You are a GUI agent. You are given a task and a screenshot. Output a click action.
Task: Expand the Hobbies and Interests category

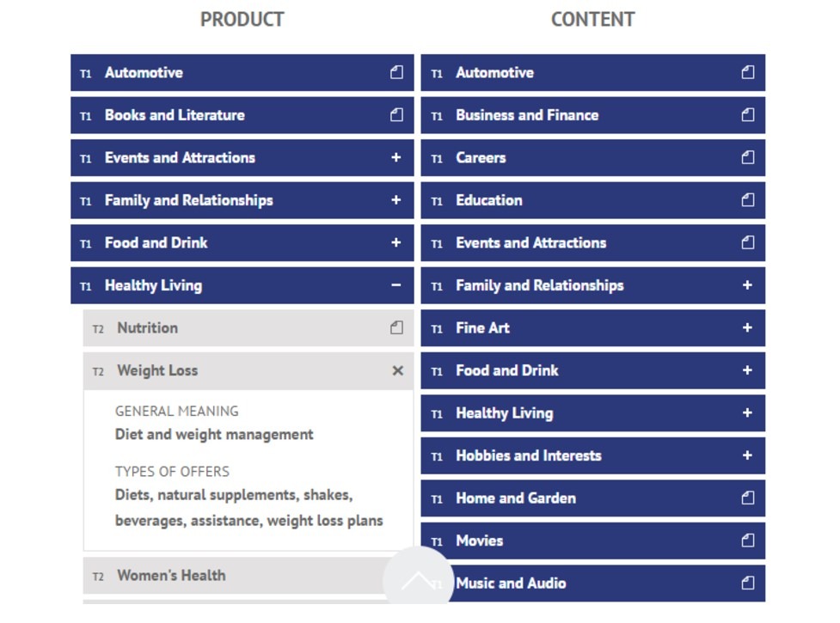point(747,455)
